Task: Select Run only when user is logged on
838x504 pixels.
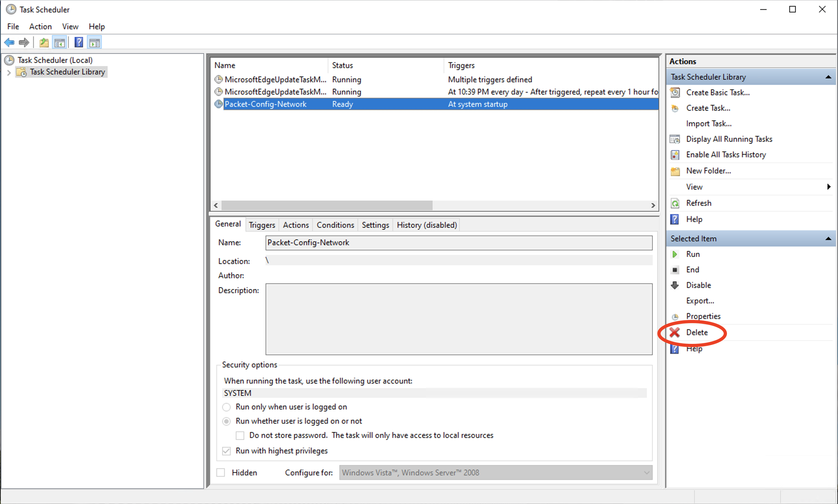Action: [x=226, y=407]
